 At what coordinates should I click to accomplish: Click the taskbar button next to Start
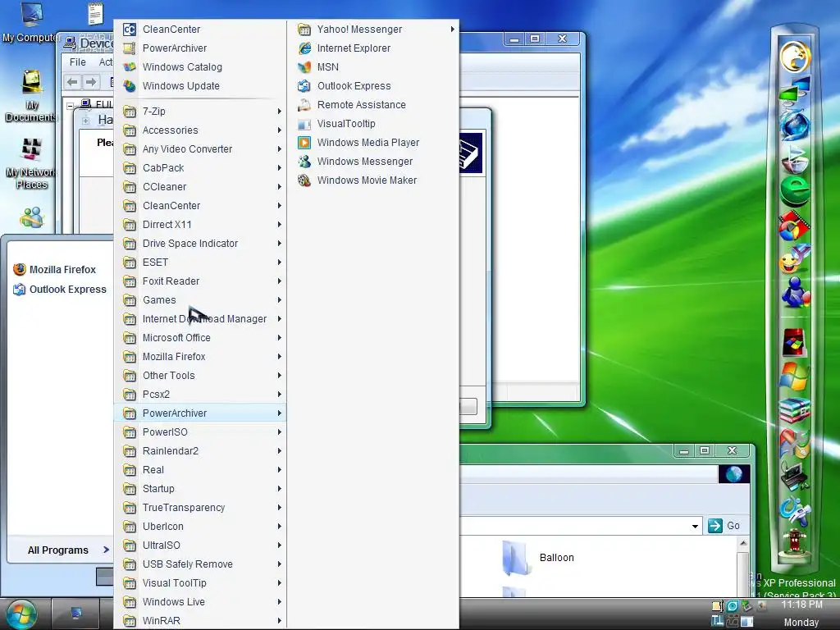click(76, 614)
